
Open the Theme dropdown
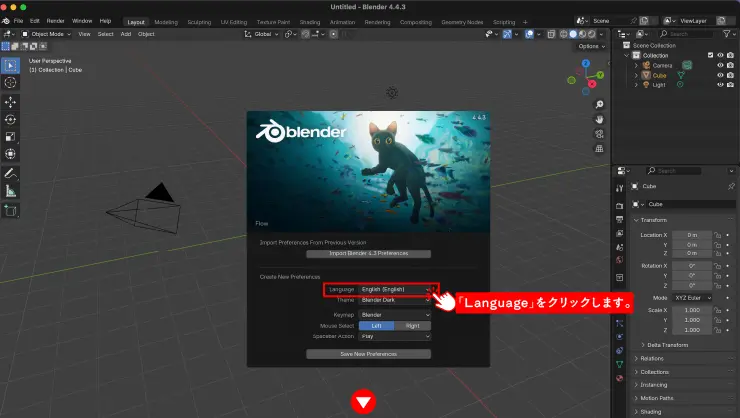(x=395, y=300)
